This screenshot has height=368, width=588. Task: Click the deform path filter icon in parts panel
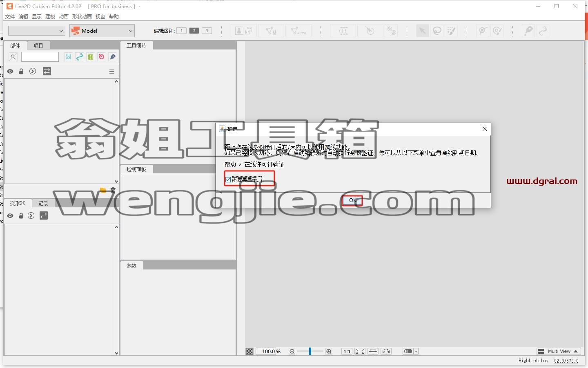click(80, 57)
